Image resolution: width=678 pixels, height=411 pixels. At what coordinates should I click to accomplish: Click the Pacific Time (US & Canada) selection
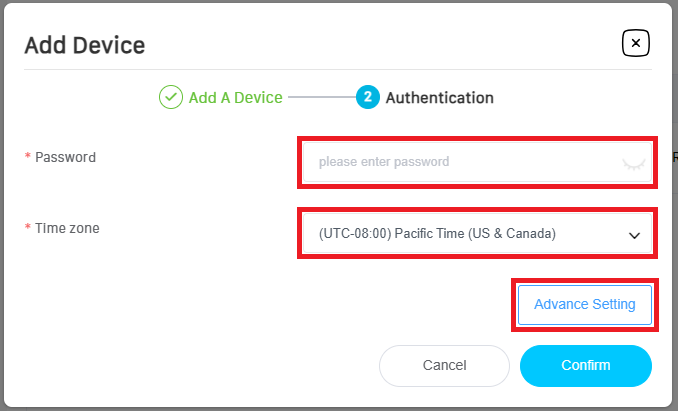437,234
